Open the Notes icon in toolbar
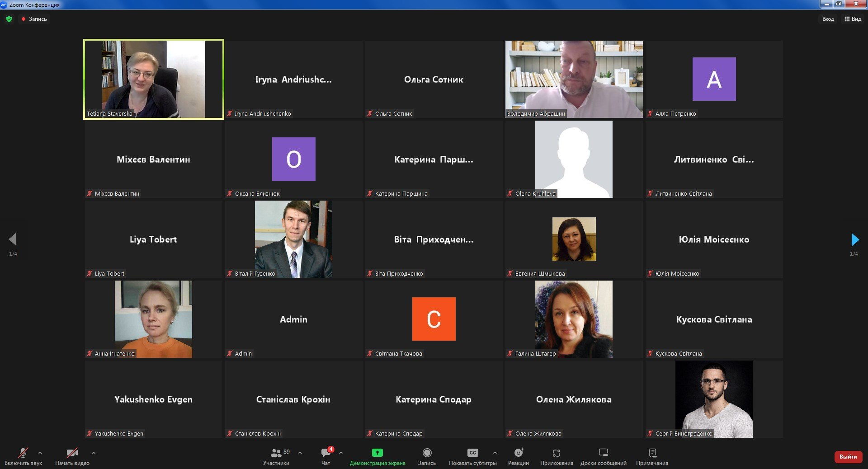 [652, 453]
